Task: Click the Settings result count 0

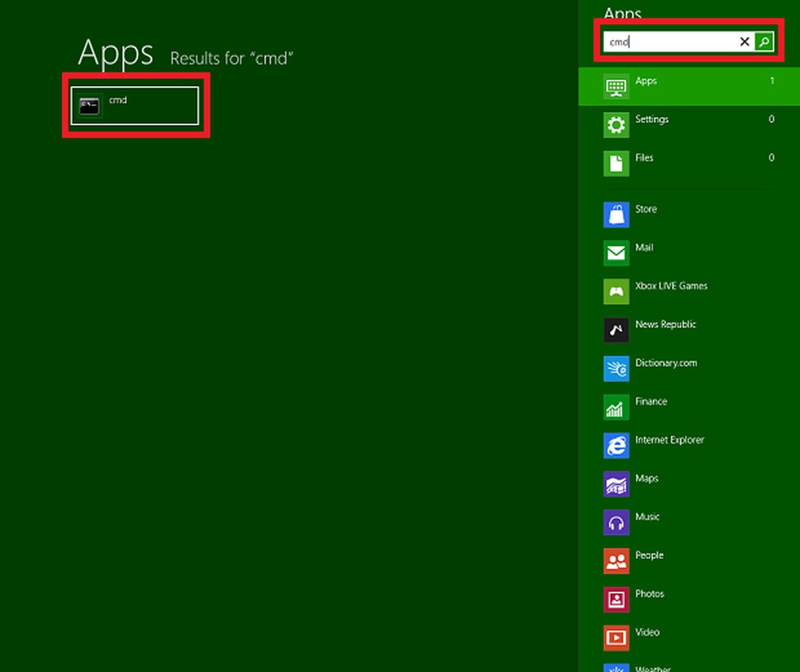Action: (x=772, y=119)
